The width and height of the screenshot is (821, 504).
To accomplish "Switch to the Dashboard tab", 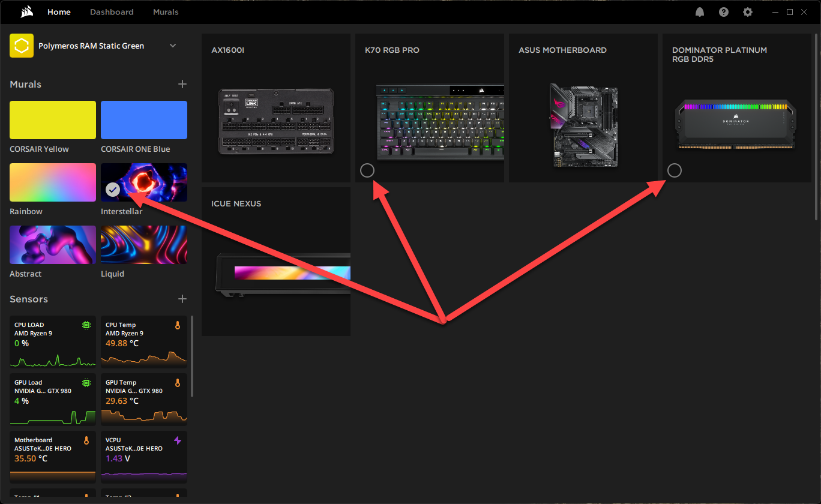I will [112, 12].
